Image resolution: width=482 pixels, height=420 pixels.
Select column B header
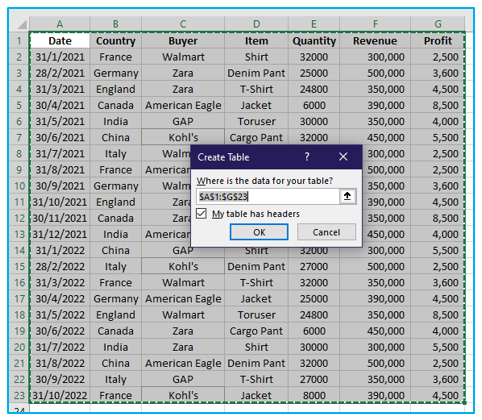tap(116, 24)
